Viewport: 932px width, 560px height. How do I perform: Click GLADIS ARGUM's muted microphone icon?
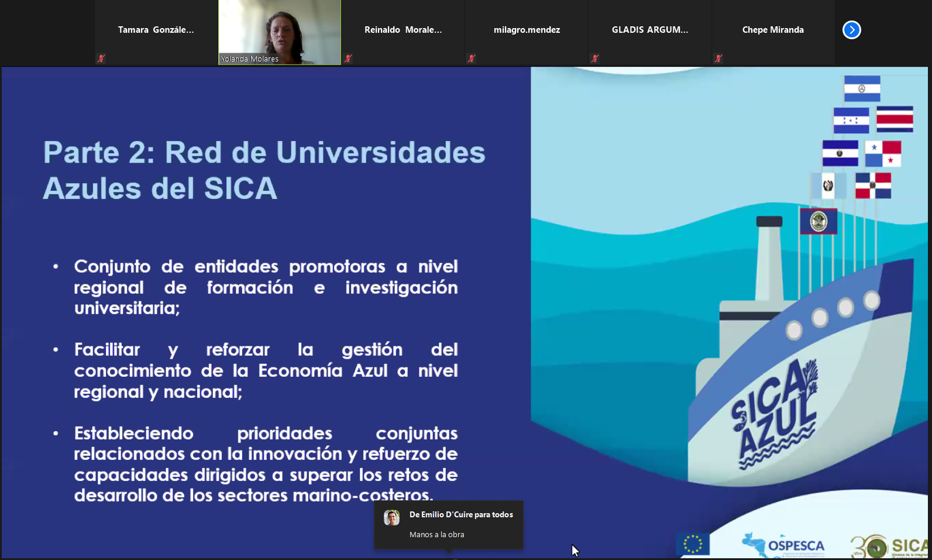pyautogui.click(x=595, y=59)
